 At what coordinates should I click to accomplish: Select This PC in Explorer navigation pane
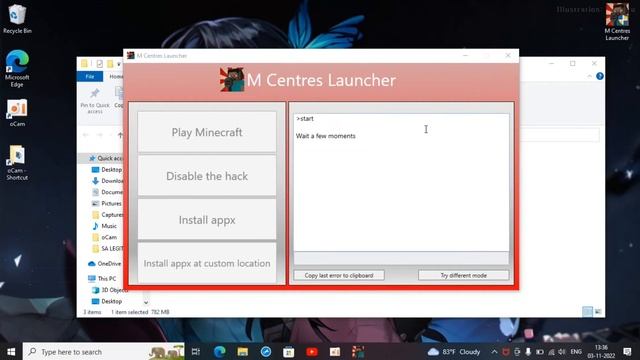(102, 278)
